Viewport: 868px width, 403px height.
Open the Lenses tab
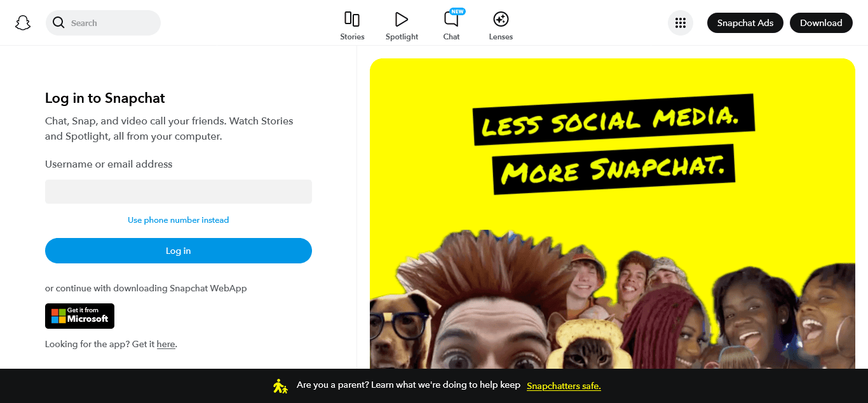click(501, 26)
